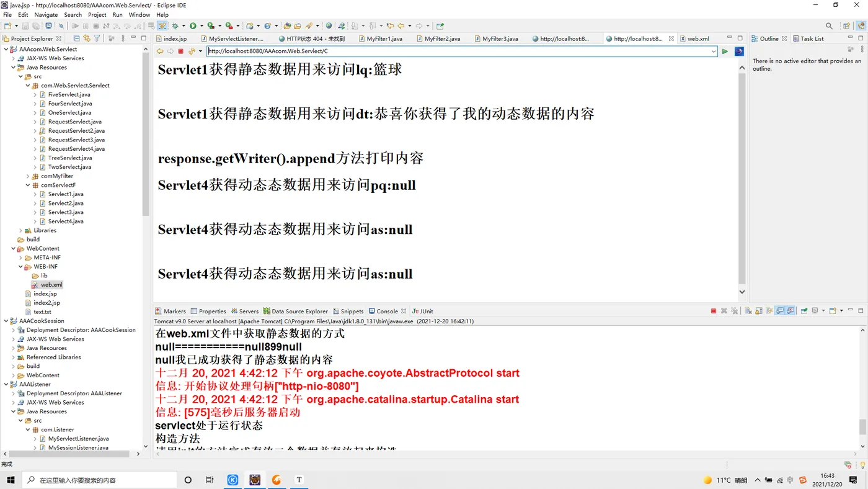
Task: Refresh the internal browser page
Action: [192, 52]
